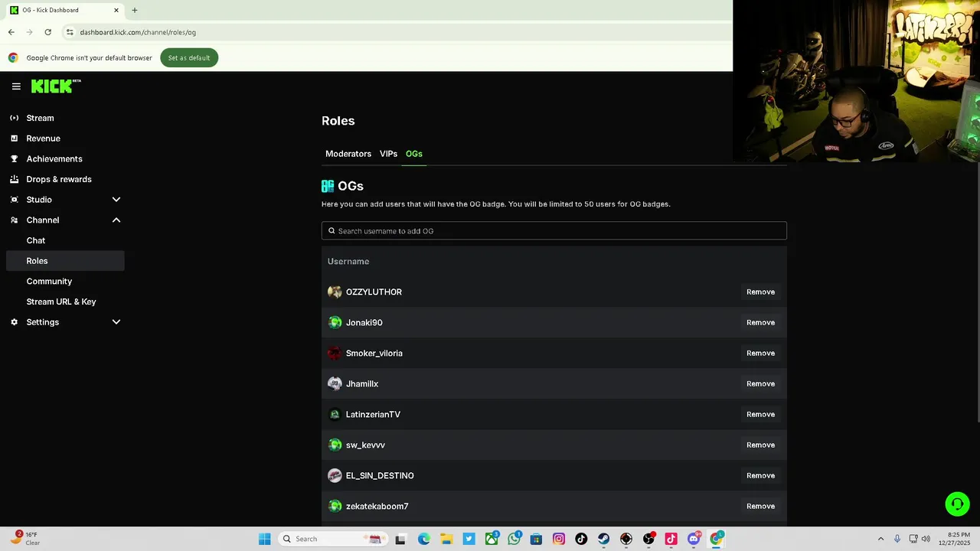The image size is (980, 551).
Task: Click the LatinzerianTV avatar
Action: pyautogui.click(x=335, y=414)
